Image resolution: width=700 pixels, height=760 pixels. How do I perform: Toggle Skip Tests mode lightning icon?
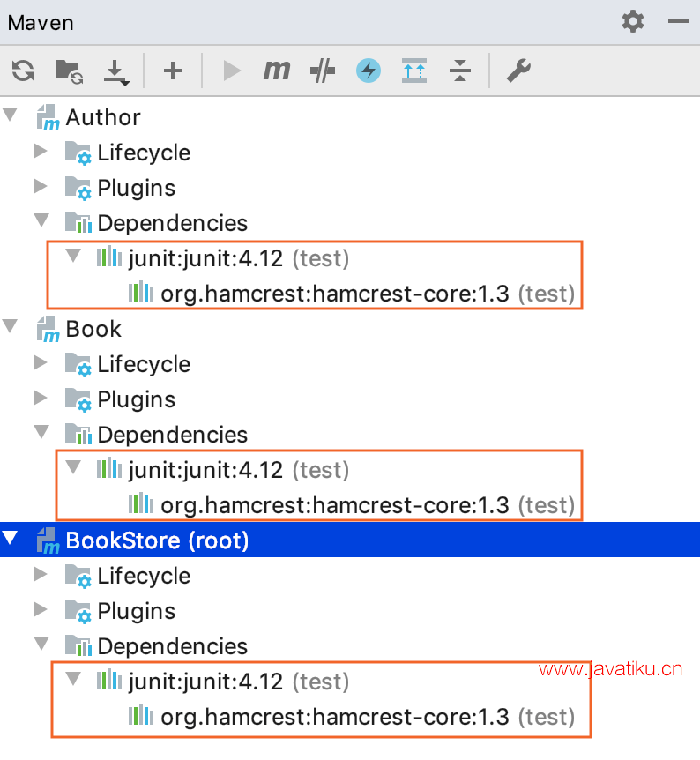369,71
